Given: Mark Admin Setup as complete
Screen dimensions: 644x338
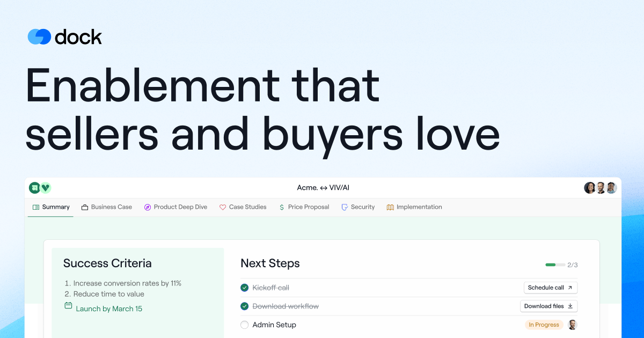Looking at the screenshot, I should click(245, 325).
